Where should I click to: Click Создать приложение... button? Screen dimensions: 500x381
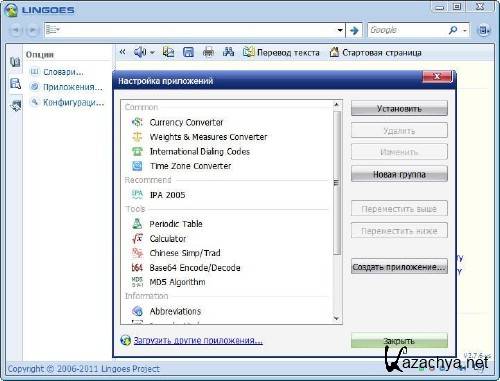pyautogui.click(x=399, y=267)
